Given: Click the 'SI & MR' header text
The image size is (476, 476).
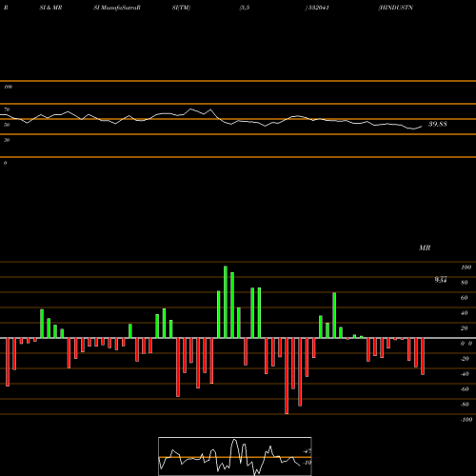Looking at the screenshot, I should point(50,8).
